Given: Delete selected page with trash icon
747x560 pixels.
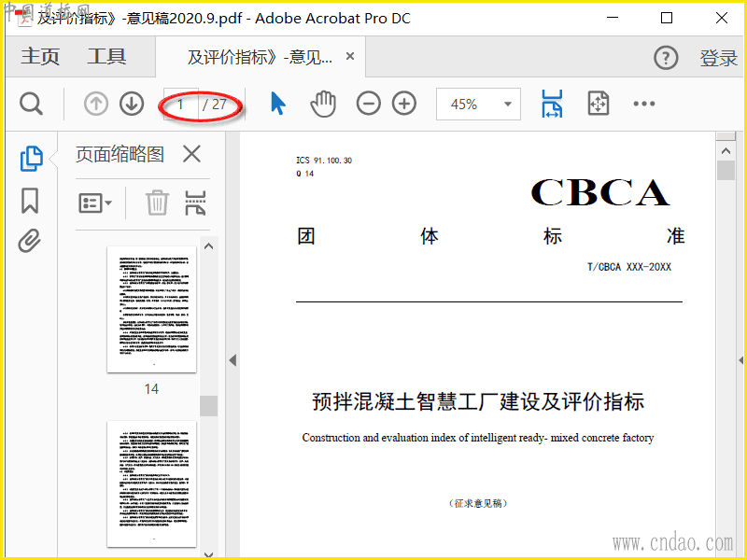Looking at the screenshot, I should pos(157,203).
